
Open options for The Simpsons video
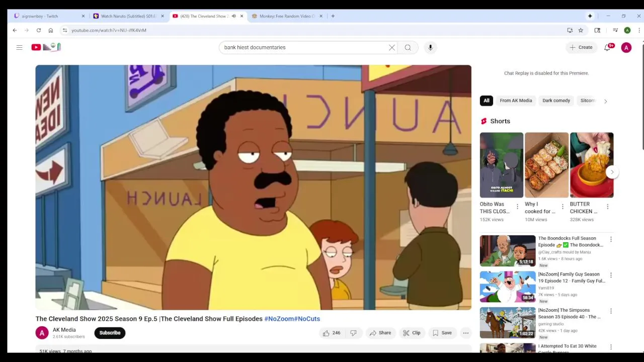point(611,311)
